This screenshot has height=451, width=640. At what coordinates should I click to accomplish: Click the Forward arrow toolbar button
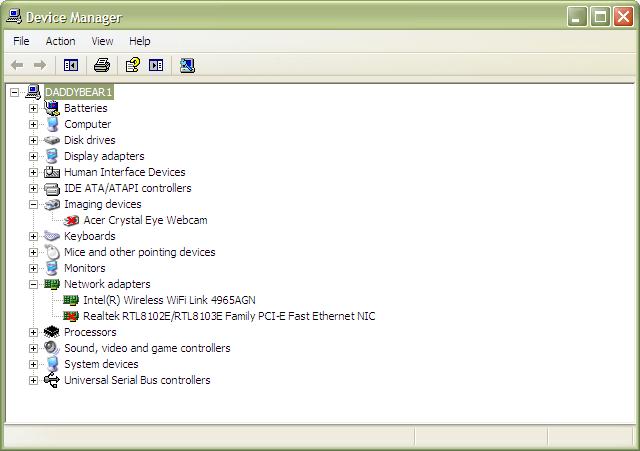(x=40, y=65)
